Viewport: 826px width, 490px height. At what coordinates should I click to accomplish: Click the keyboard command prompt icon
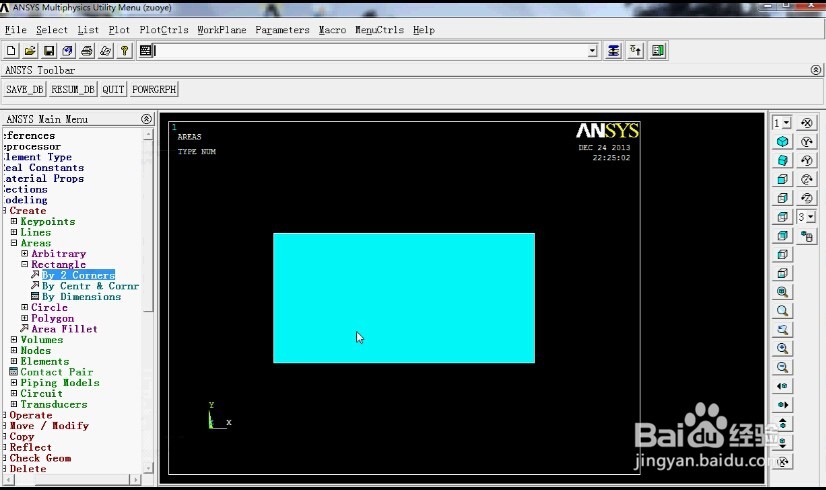coord(146,51)
